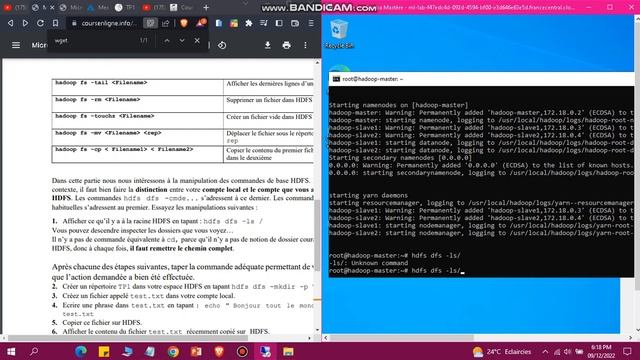Open the Recycle Bin on the remote desktop
This screenshot has width=640, height=360.
[339, 34]
